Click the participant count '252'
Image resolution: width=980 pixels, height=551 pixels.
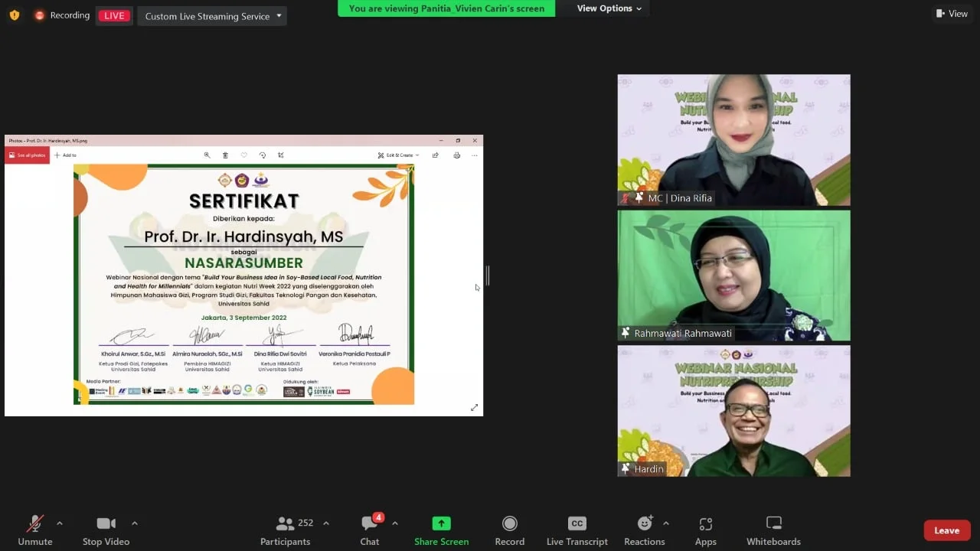(x=305, y=523)
